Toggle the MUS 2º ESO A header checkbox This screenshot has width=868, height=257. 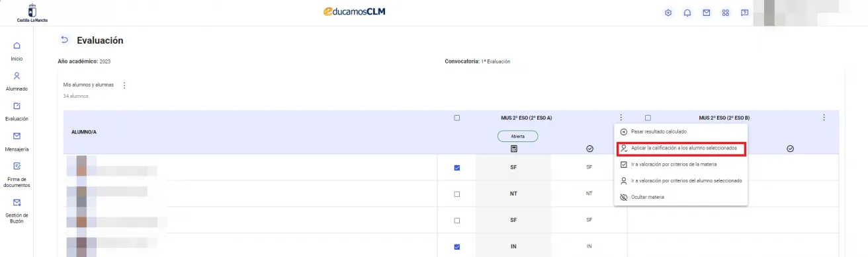point(456,118)
